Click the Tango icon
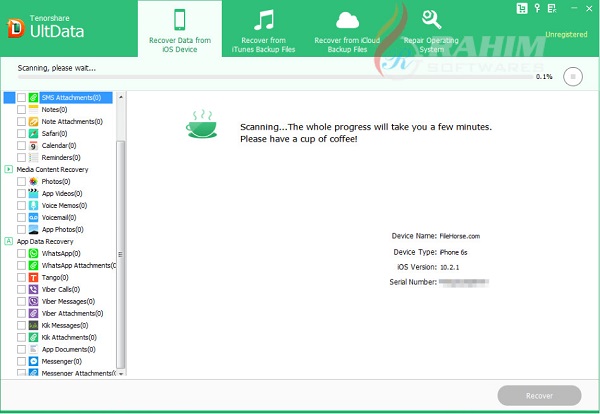The height and width of the screenshot is (414, 600). pyautogui.click(x=33, y=277)
